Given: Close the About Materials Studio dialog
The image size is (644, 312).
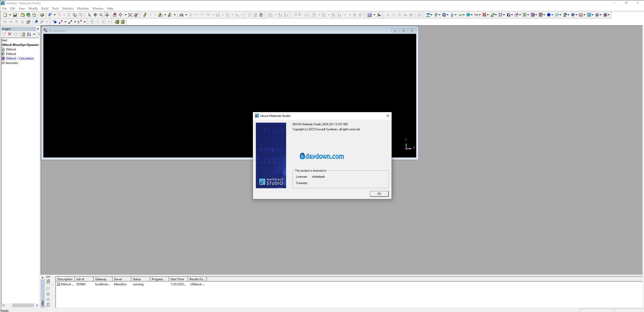Looking at the screenshot, I should click(388, 116).
